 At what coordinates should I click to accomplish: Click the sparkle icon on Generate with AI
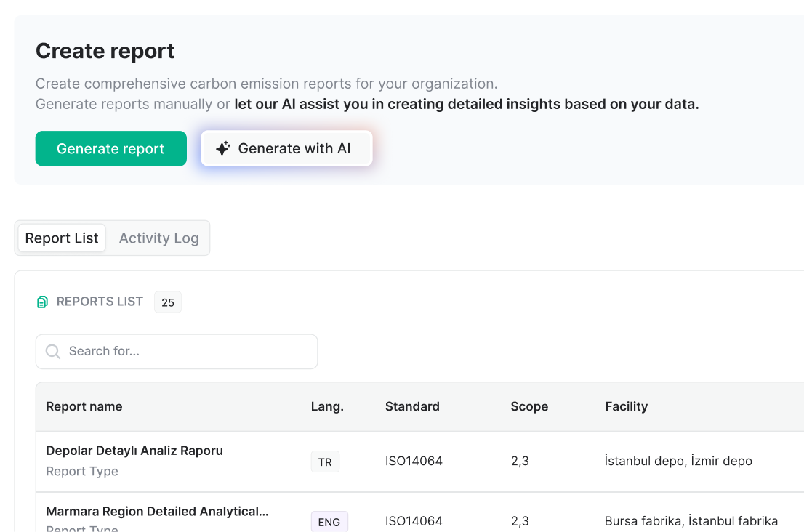pyautogui.click(x=223, y=149)
